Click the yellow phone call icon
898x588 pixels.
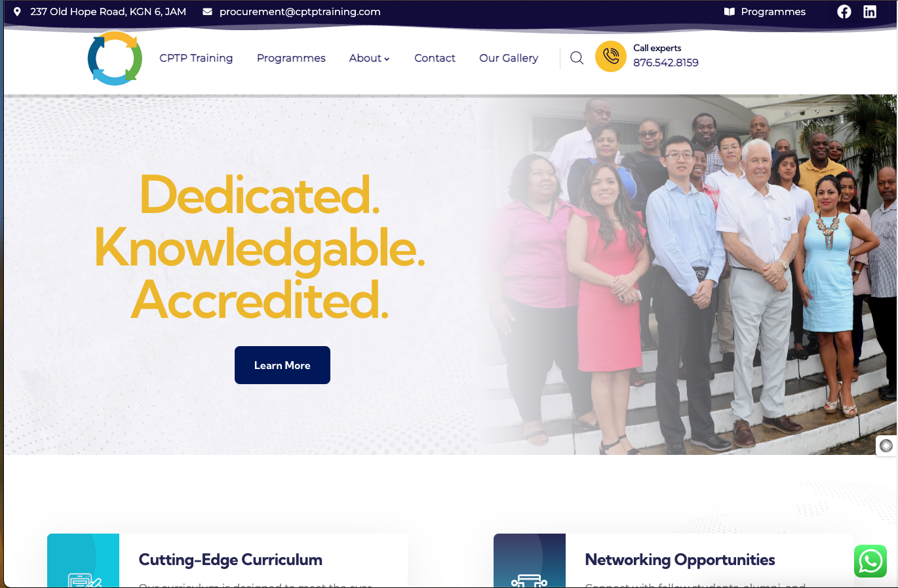pos(611,56)
